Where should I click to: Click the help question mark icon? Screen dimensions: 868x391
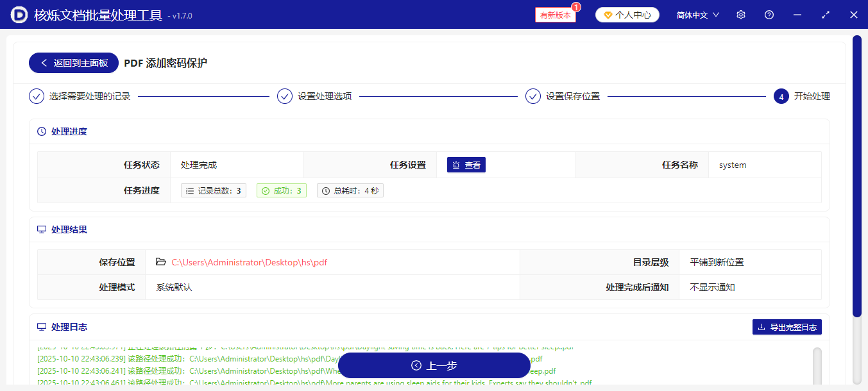tap(769, 14)
